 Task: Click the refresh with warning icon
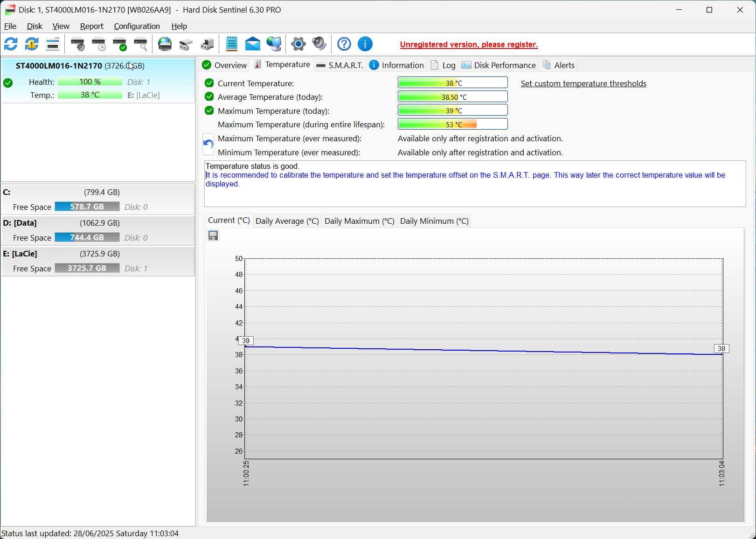pyautogui.click(x=32, y=44)
